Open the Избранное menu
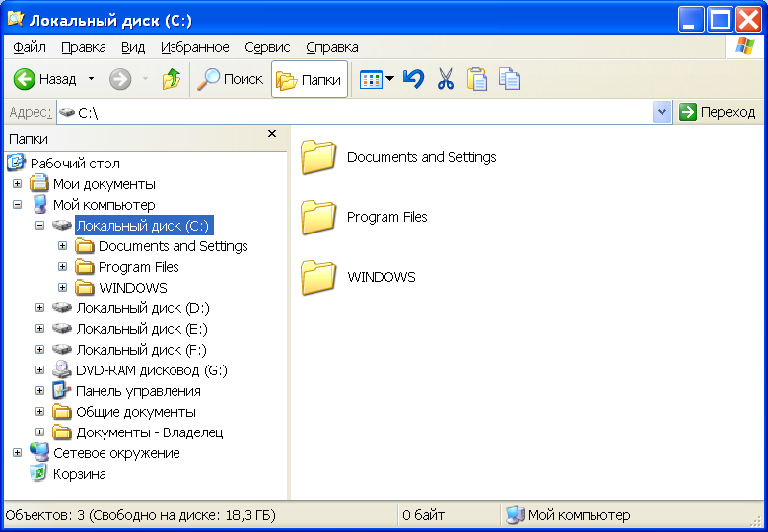The width and height of the screenshot is (768, 532). [195, 47]
